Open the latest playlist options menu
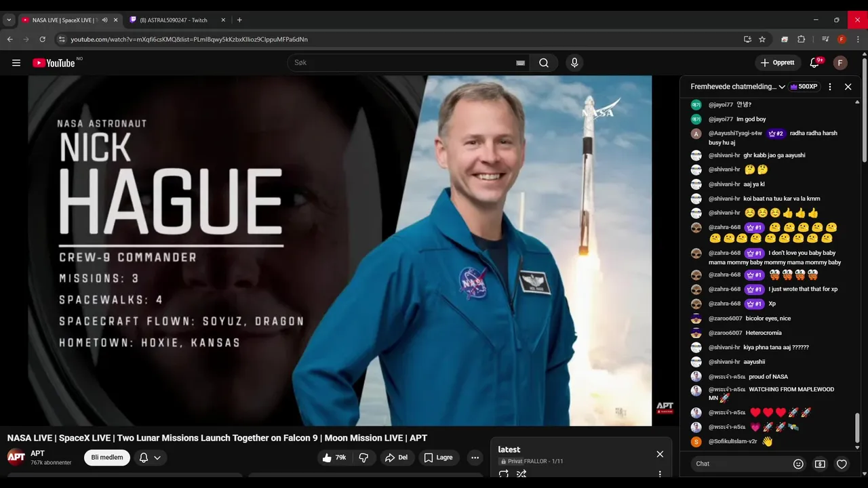868x488 pixels. point(660,474)
